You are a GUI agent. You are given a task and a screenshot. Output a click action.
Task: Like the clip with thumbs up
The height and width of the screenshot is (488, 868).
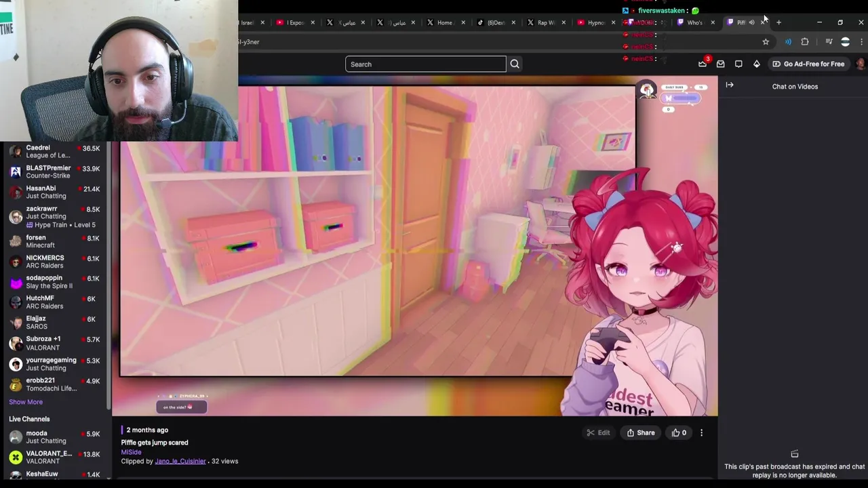tap(679, 432)
